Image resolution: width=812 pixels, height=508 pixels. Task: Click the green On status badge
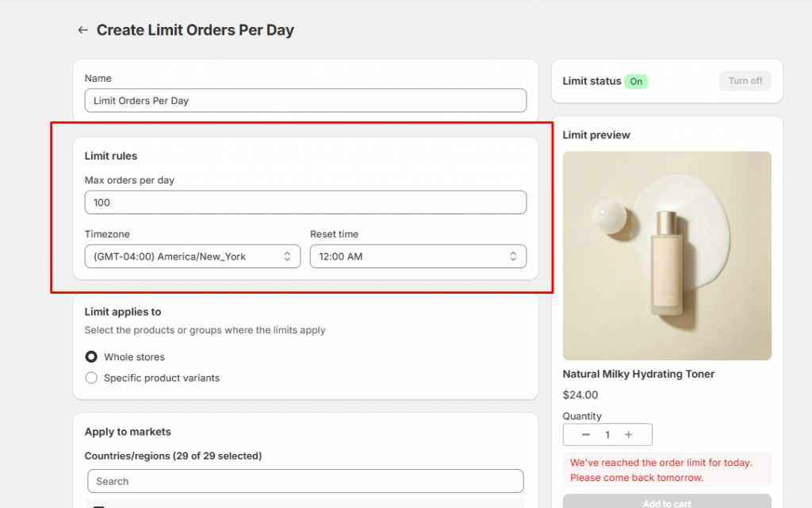click(x=636, y=81)
